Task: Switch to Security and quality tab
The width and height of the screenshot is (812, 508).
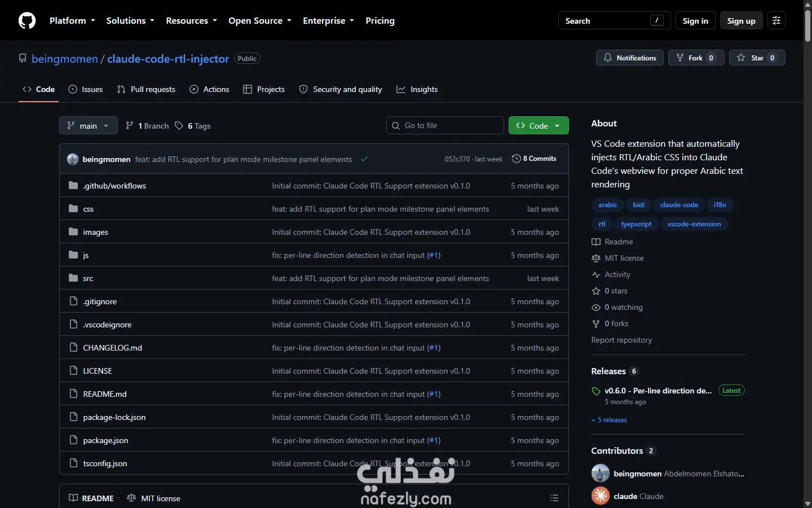Action: pos(341,89)
